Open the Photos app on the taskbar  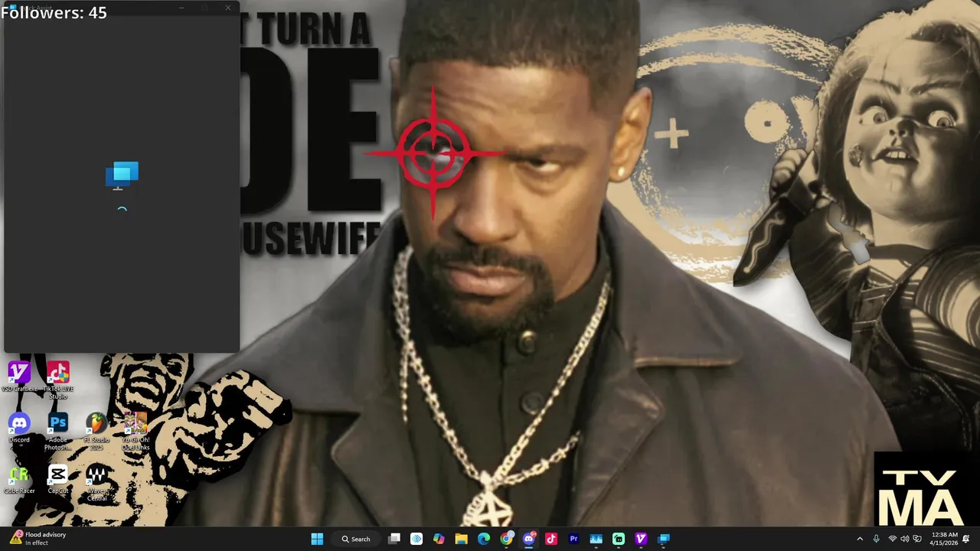(x=596, y=539)
